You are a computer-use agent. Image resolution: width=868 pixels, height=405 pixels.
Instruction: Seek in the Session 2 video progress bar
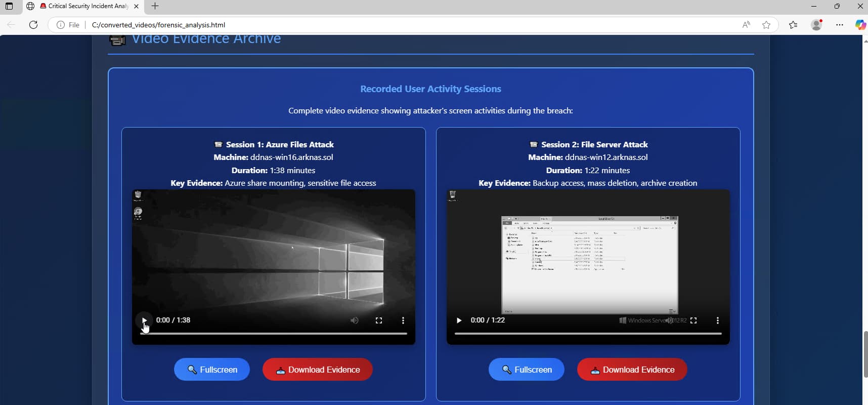[x=588, y=334]
